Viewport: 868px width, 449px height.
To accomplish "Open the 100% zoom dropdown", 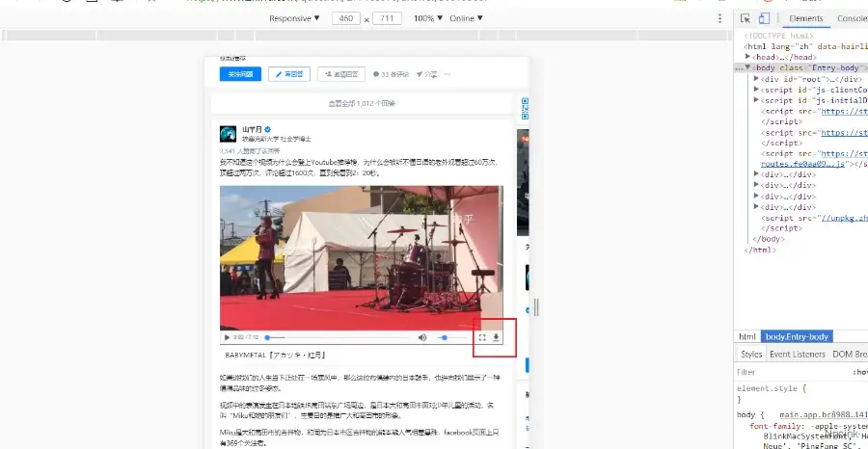I will [x=428, y=18].
